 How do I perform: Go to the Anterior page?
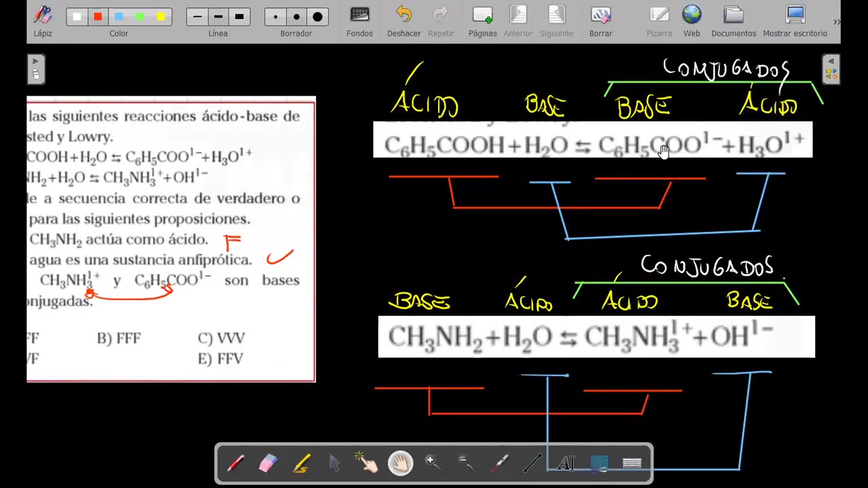click(518, 21)
